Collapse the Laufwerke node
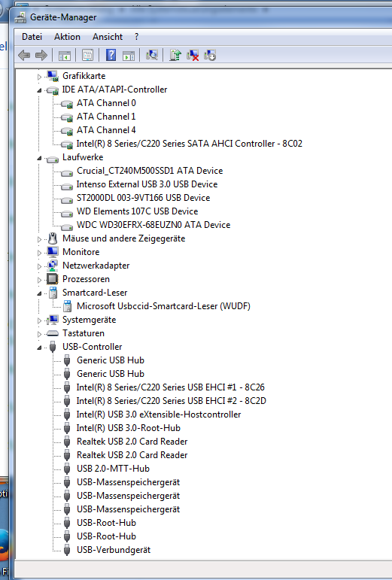The width and height of the screenshot is (392, 580). tap(39, 158)
